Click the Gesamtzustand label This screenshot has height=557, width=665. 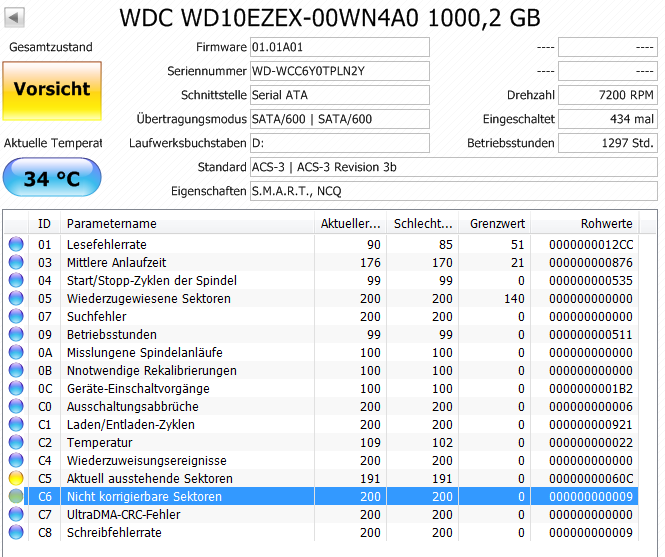click(50, 47)
